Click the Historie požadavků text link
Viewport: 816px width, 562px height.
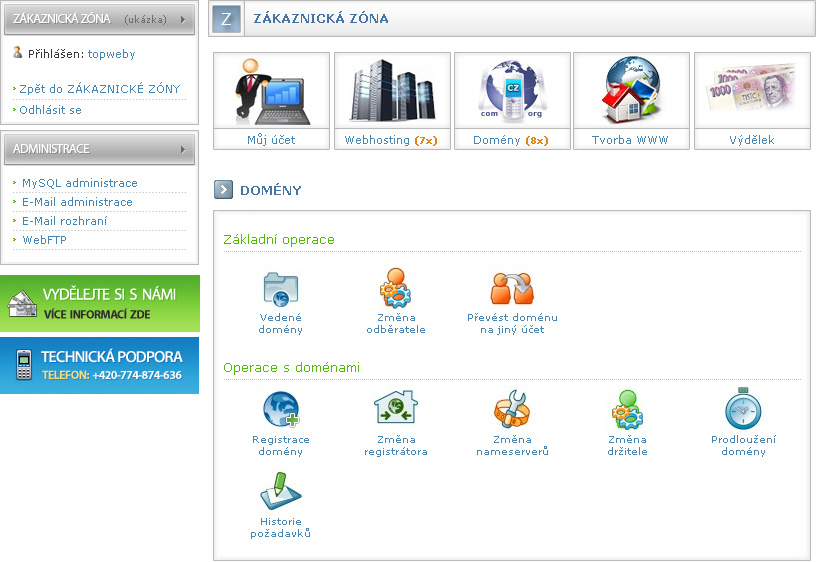280,527
